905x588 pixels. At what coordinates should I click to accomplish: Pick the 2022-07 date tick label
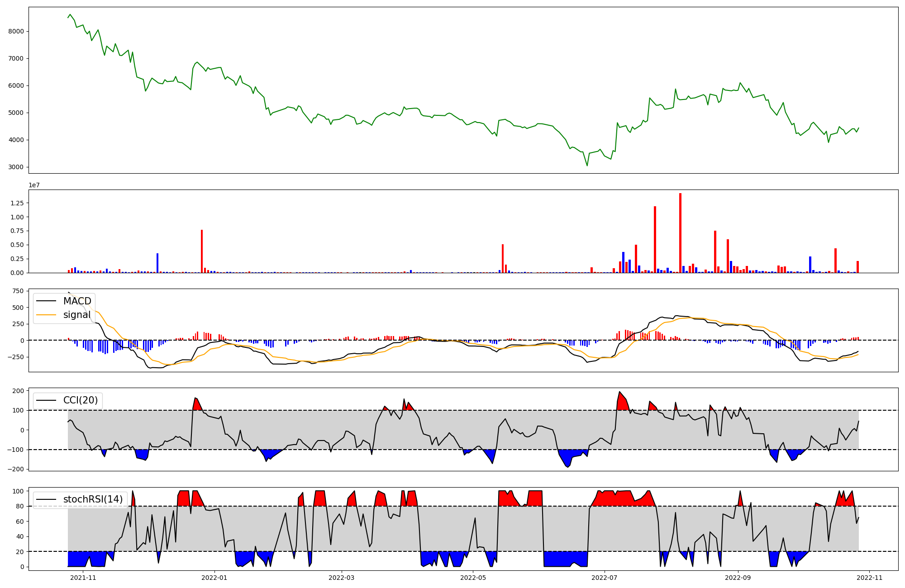coord(605,577)
